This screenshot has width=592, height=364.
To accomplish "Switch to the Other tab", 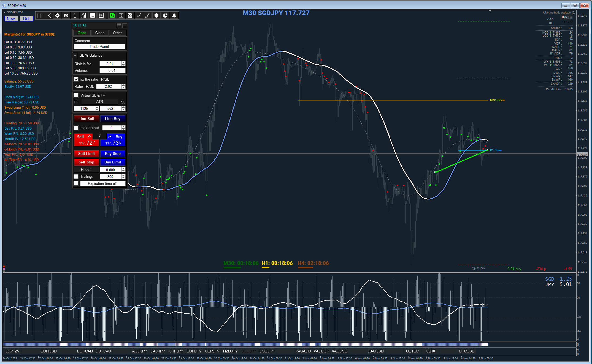I will (x=117, y=33).
